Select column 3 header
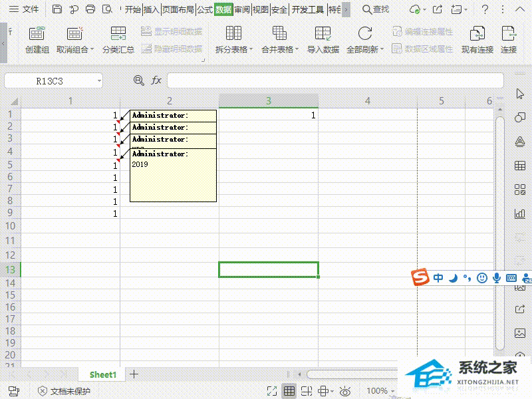532x399 pixels. click(269, 101)
